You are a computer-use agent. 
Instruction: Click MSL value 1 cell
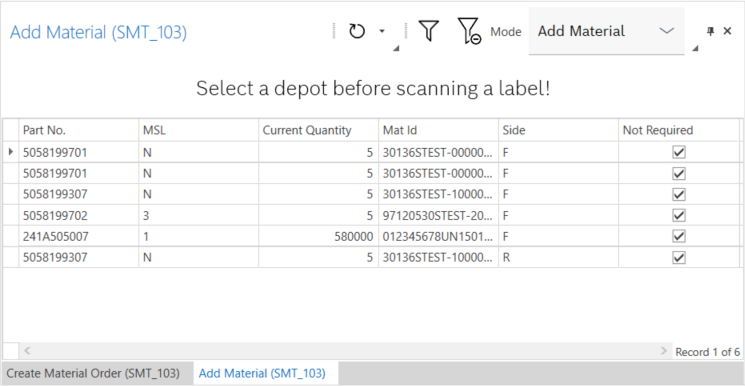click(x=199, y=236)
